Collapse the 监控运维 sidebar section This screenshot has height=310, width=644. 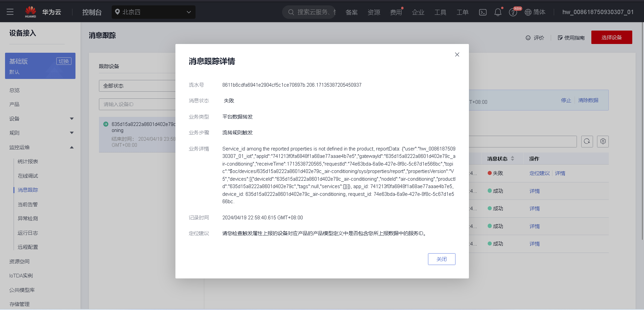[x=40, y=147]
